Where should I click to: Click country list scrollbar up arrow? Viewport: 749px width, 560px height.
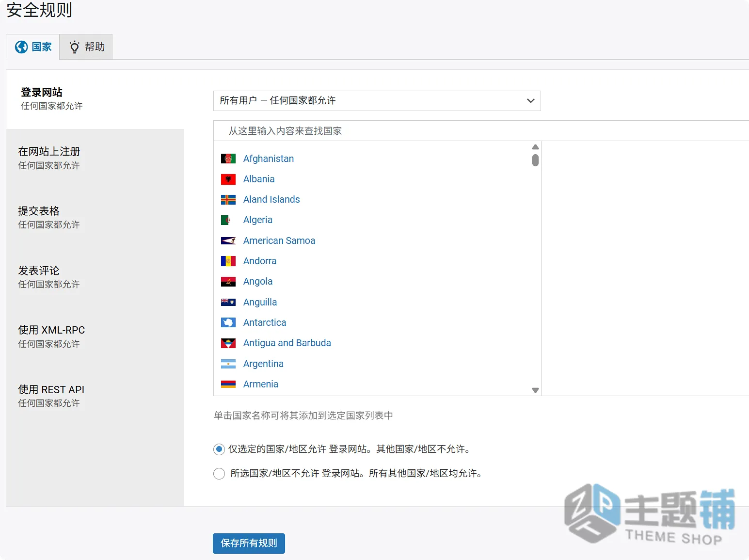click(x=535, y=147)
